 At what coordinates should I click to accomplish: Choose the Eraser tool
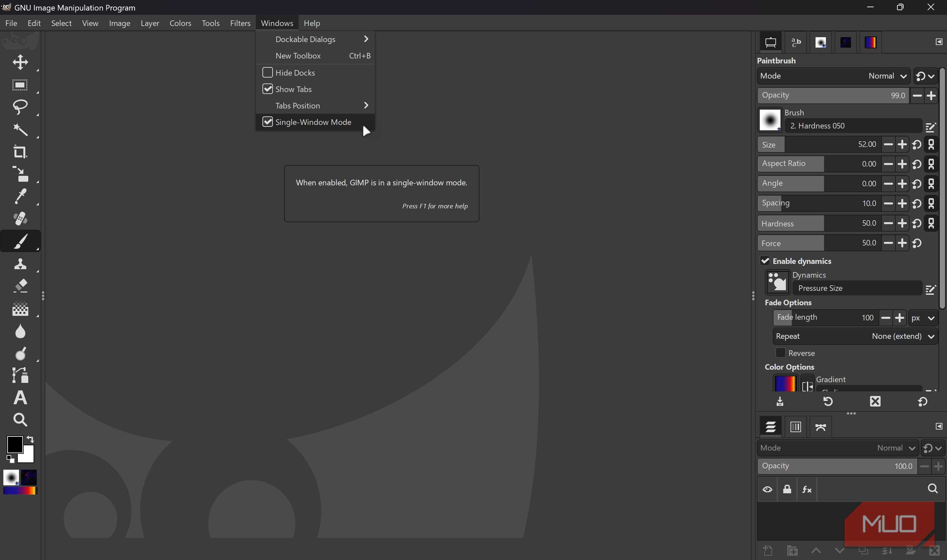[20, 286]
